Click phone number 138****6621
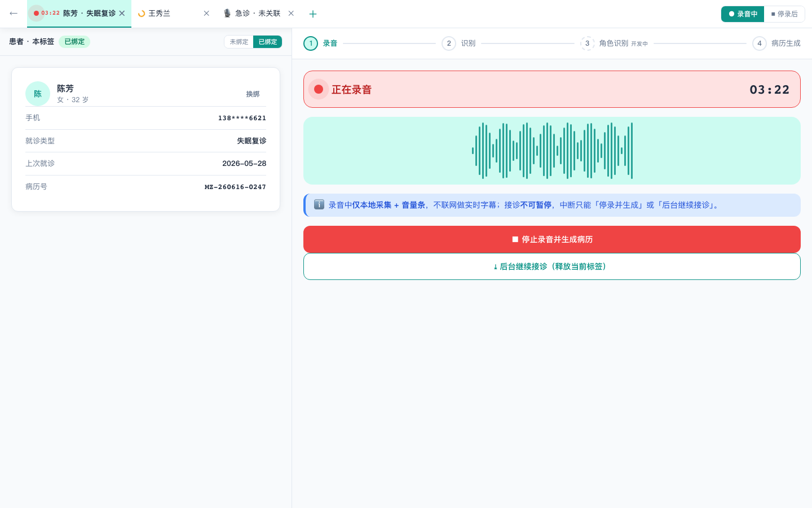812x508 pixels. coord(242,118)
